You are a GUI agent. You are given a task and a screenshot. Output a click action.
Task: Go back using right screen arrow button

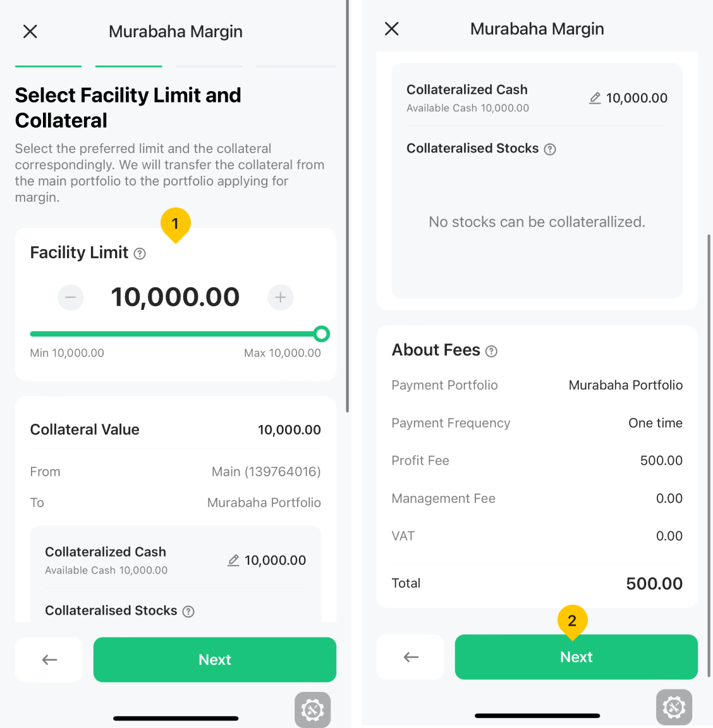point(410,657)
